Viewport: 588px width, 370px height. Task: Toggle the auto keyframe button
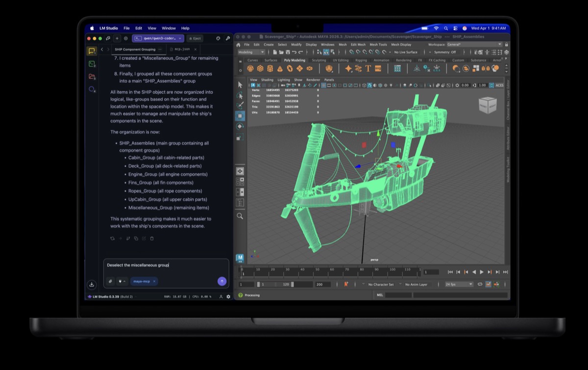coord(346,284)
